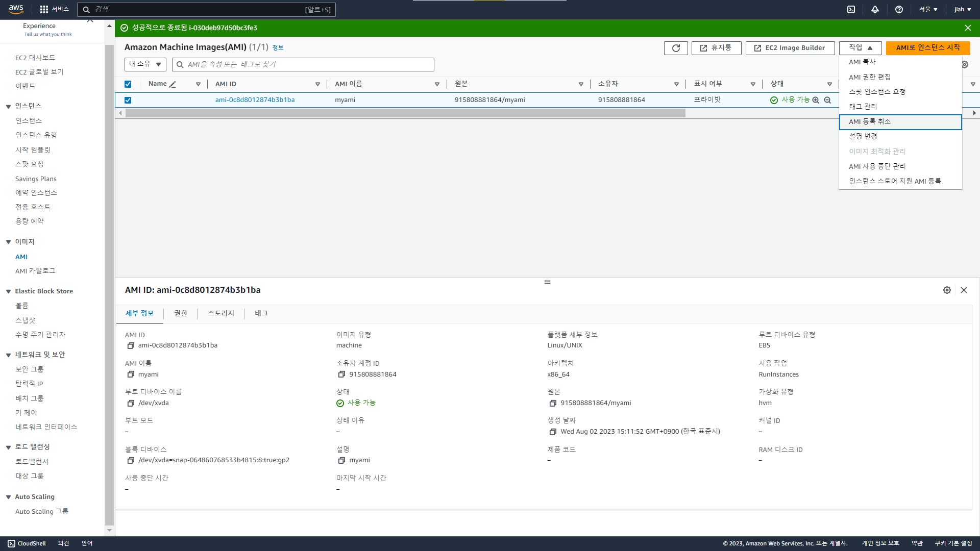This screenshot has height=551, width=980.
Task: Open the help question mark menu
Action: click(x=899, y=9)
